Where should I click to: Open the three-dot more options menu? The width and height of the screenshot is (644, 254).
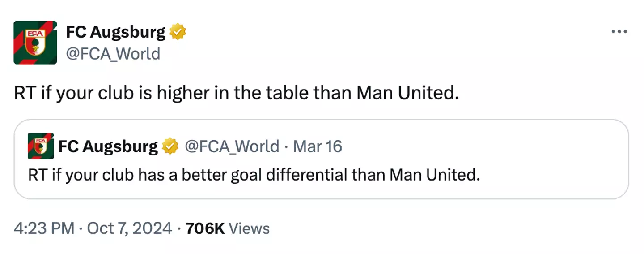[619, 32]
